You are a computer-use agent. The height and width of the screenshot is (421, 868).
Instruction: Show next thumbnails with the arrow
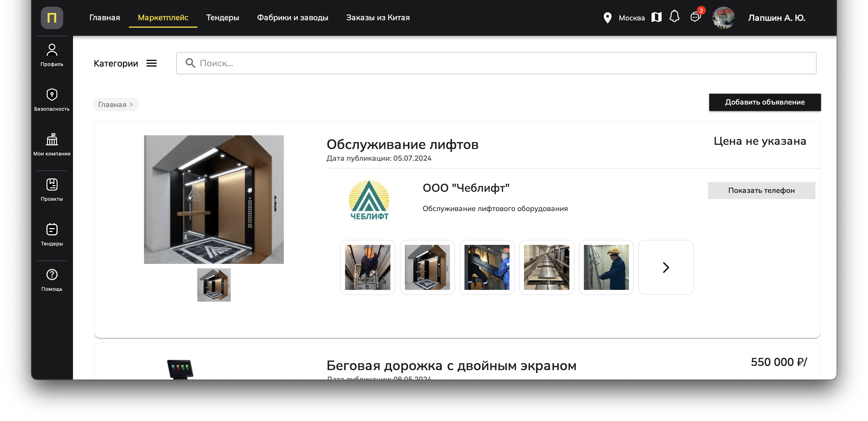pyautogui.click(x=666, y=268)
